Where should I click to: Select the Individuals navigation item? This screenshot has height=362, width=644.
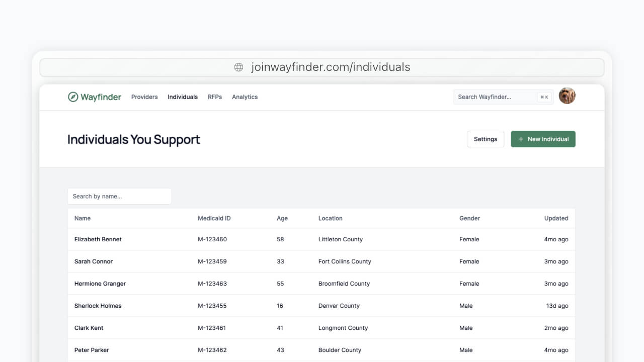pyautogui.click(x=183, y=97)
